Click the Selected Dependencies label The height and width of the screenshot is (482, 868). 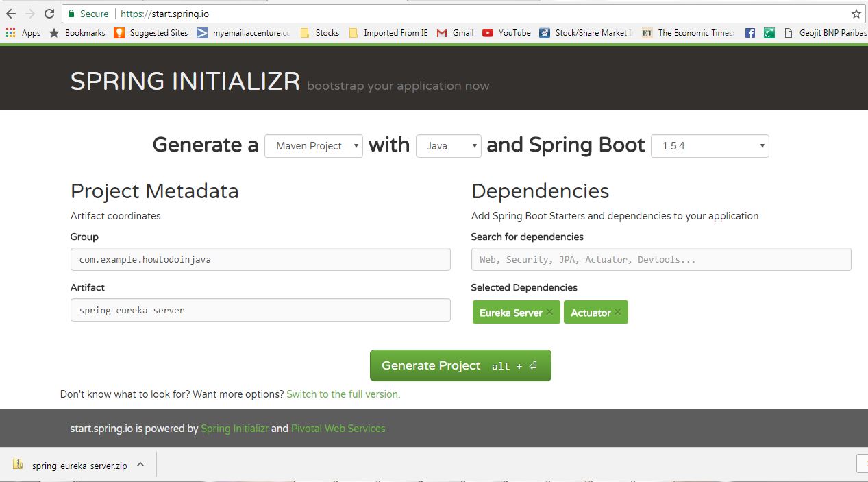[524, 288]
